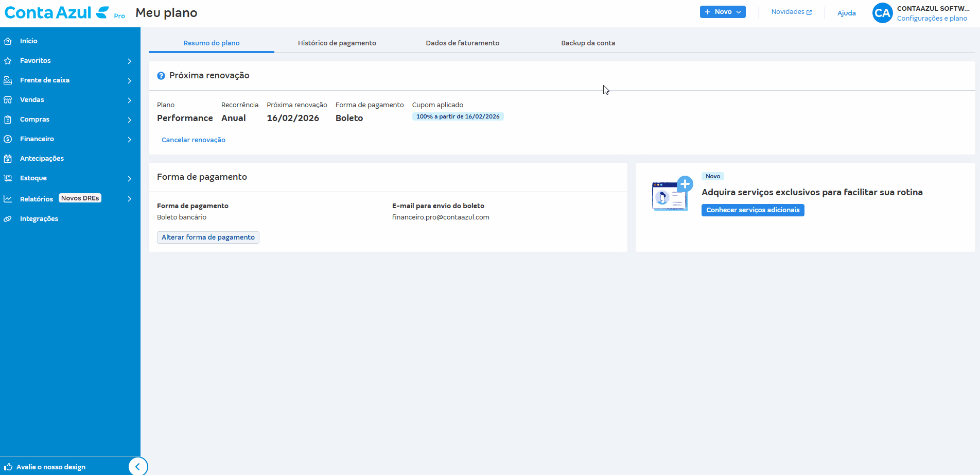Click the E-mail para envio do boleto label

438,206
